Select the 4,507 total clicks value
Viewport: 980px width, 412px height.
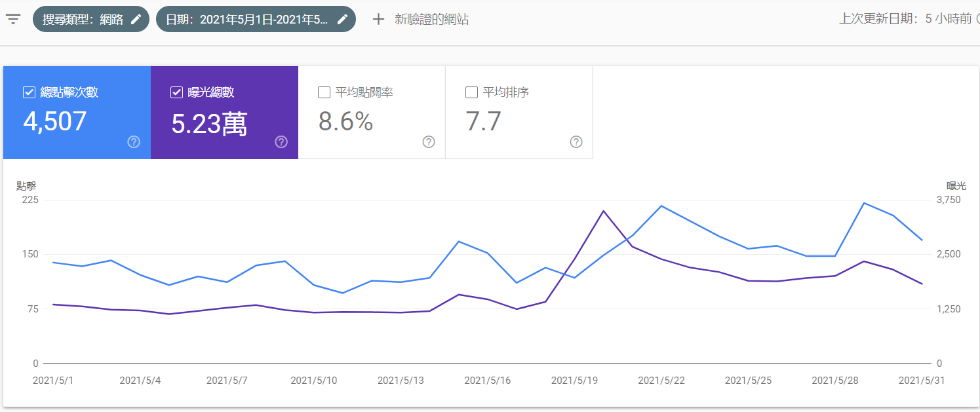pyautogui.click(x=55, y=122)
